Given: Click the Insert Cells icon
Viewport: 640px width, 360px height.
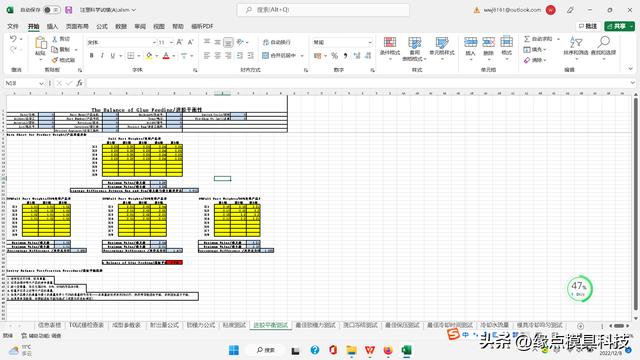Looking at the screenshot, I should pyautogui.click(x=470, y=42).
